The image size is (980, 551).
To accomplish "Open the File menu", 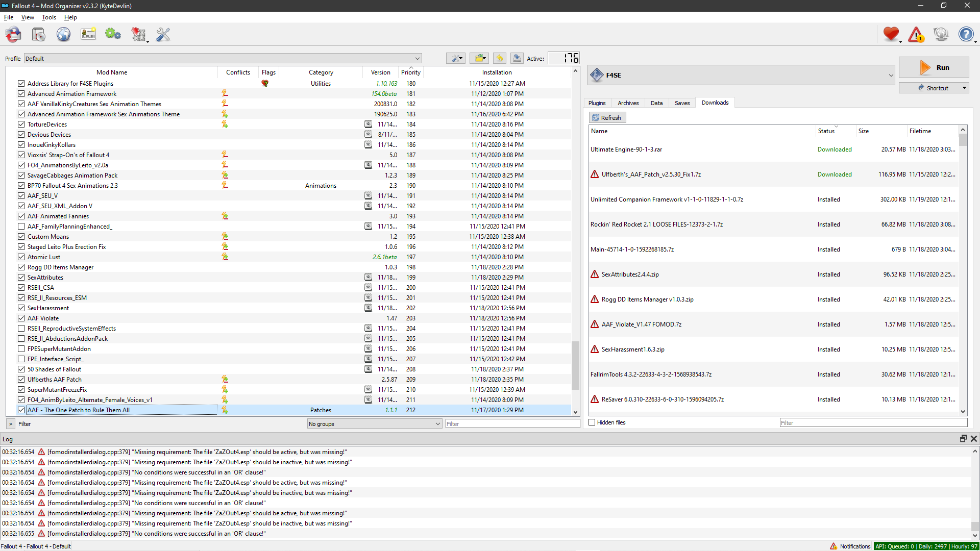I will click(x=9, y=17).
